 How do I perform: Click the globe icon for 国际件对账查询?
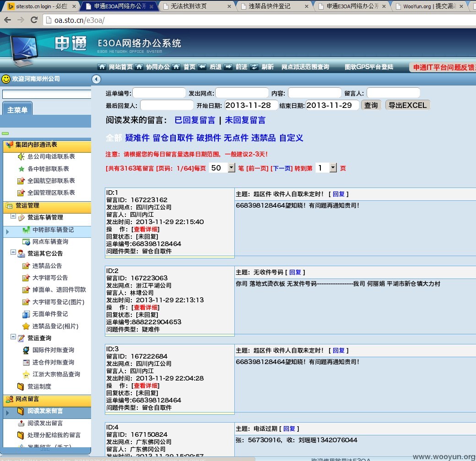(x=26, y=350)
